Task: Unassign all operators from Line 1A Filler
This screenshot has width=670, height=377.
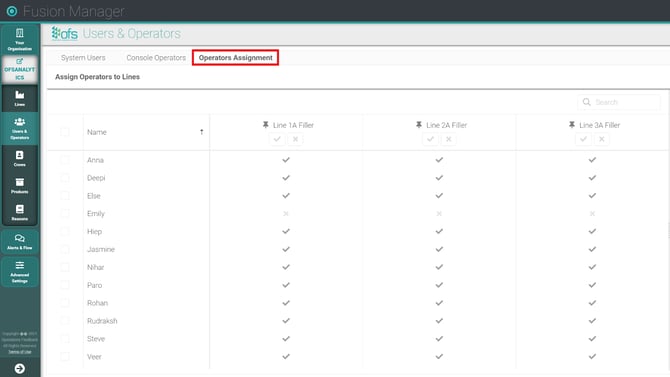Action: point(295,139)
